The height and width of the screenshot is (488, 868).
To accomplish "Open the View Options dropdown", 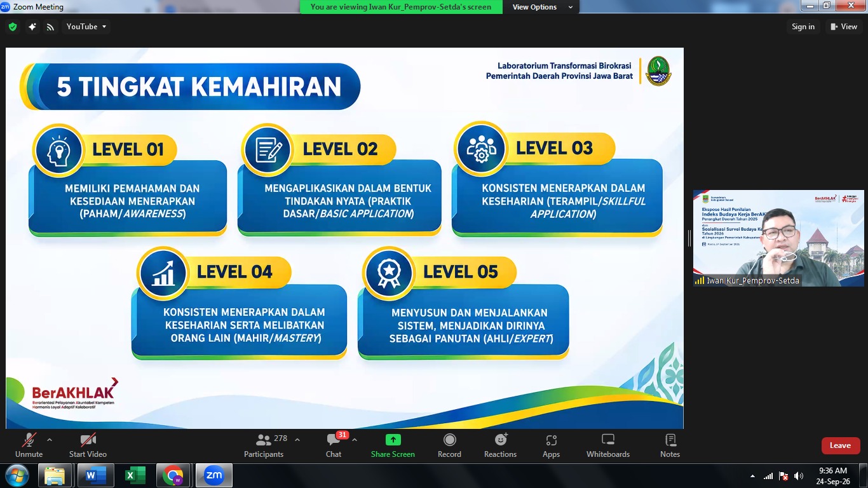I will click(543, 7).
